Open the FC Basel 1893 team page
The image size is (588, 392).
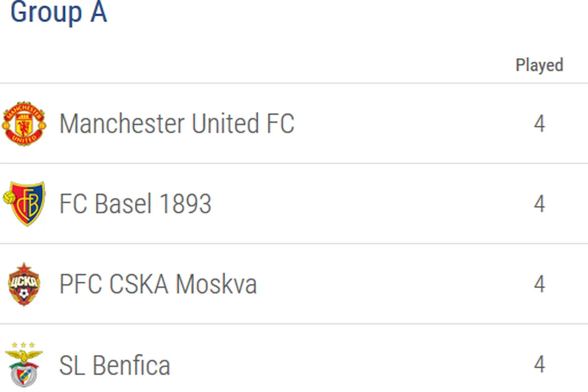[x=135, y=204]
